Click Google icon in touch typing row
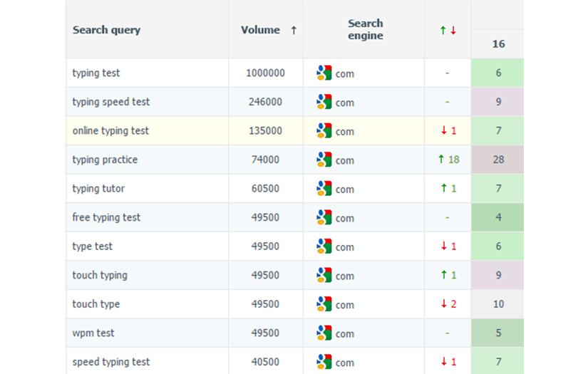The width and height of the screenshot is (588, 374). coord(324,275)
